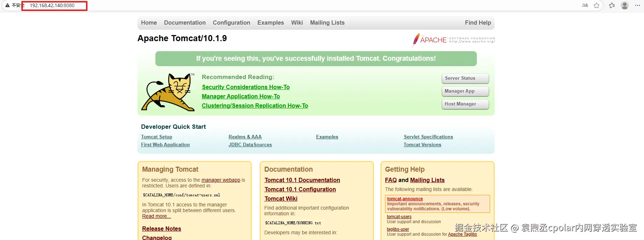Click the not-secure warning icon in address bar
Image resolution: width=644 pixels, height=240 pixels.
point(7,5)
